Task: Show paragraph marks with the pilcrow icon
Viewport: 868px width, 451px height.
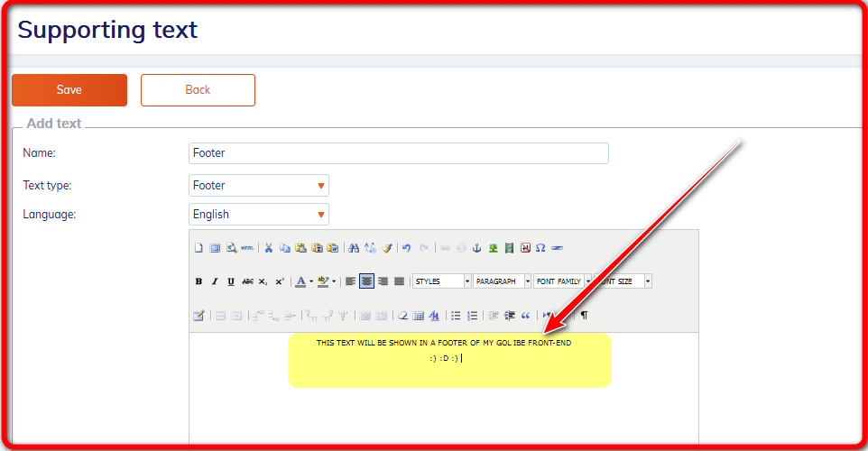Action: click(584, 316)
